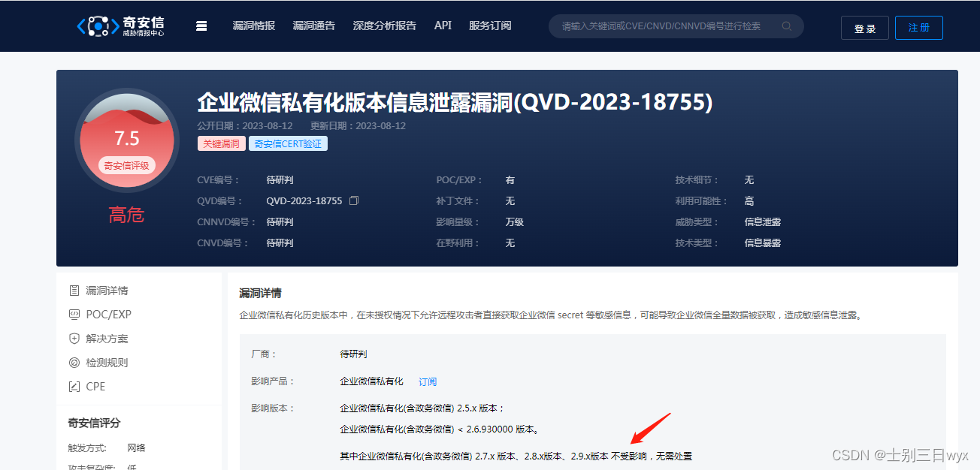This screenshot has height=470, width=980.
Task: Click the 订阅 link next to 企业微信私有化
Action: tap(428, 381)
